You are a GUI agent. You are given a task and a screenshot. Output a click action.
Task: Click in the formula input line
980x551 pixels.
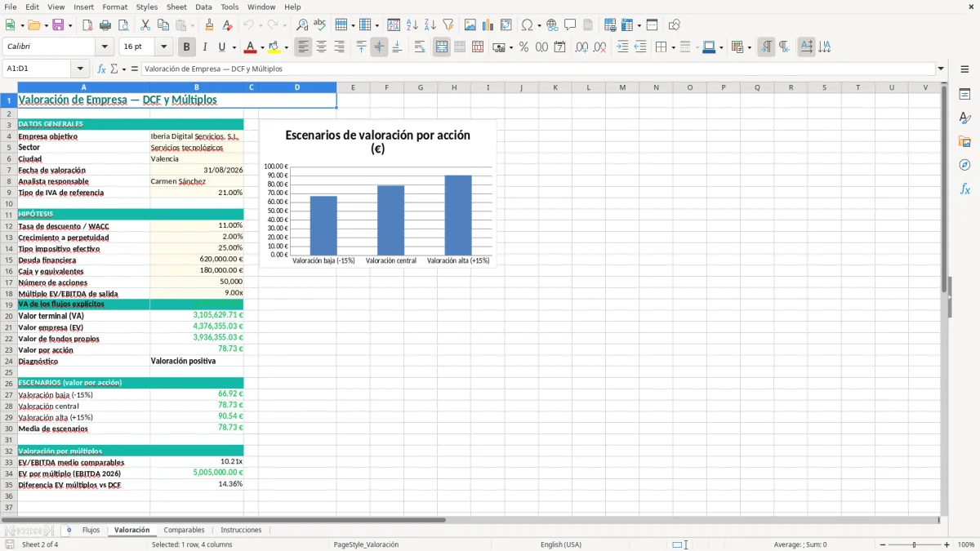[537, 69]
